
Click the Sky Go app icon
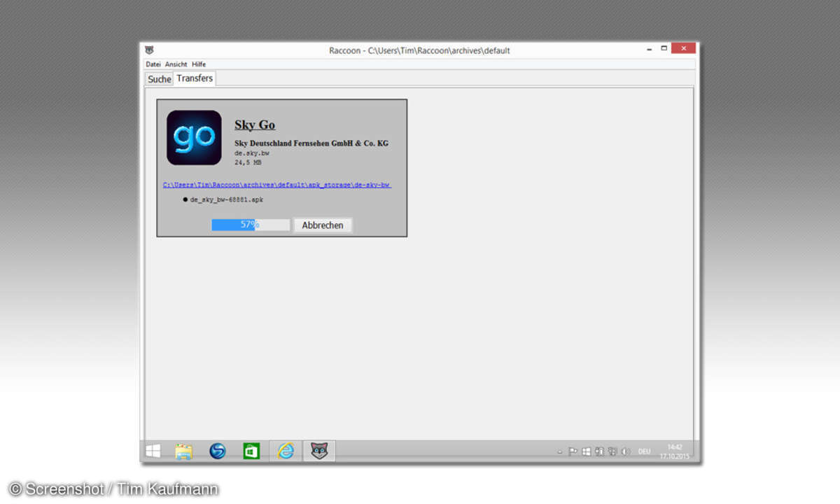194,138
